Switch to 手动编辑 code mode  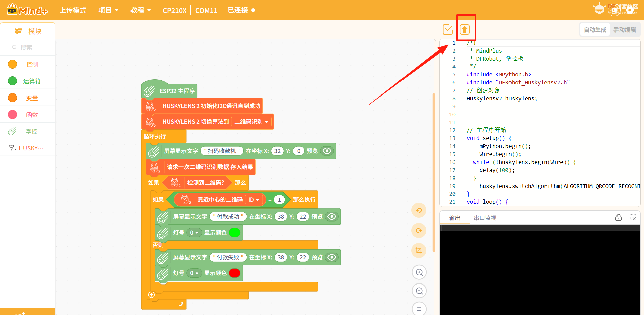pos(625,30)
